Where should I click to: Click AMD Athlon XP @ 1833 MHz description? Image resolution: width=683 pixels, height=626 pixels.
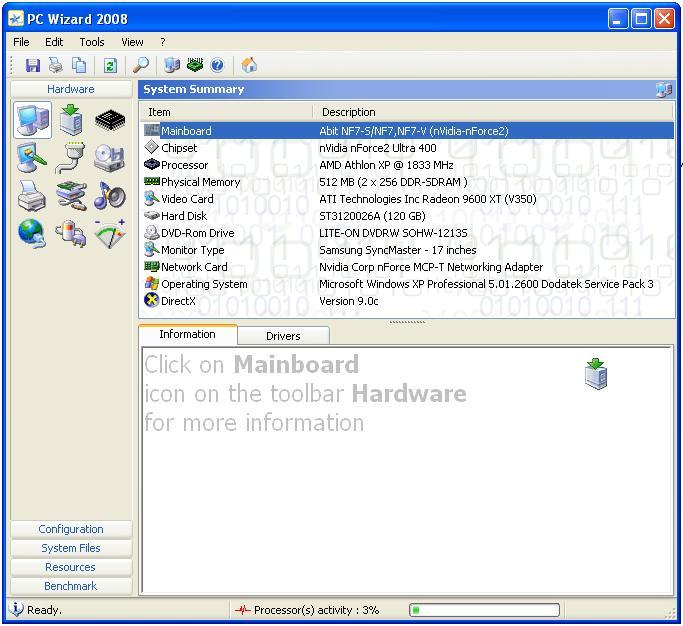pyautogui.click(x=386, y=165)
